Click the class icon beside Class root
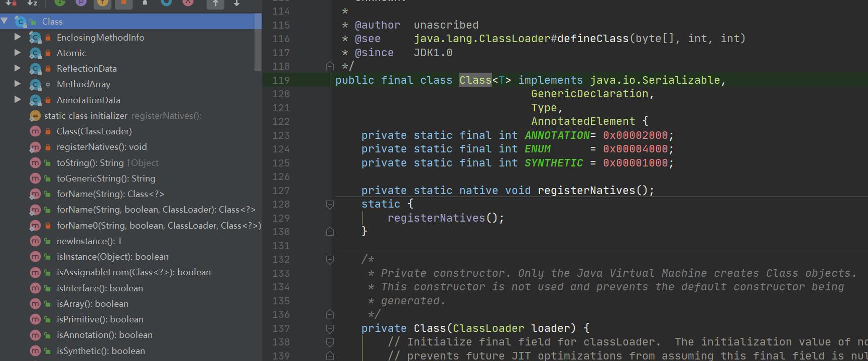868x361 pixels. coord(21,22)
